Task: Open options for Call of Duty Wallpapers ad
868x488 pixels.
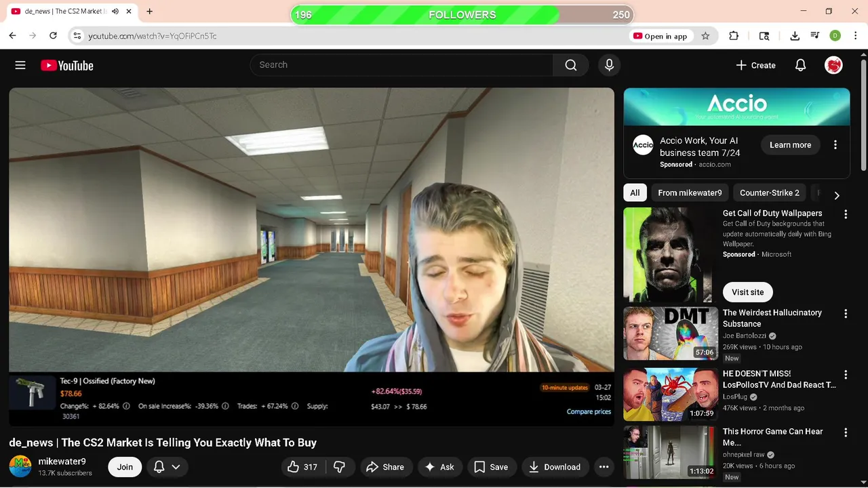Action: click(x=846, y=214)
